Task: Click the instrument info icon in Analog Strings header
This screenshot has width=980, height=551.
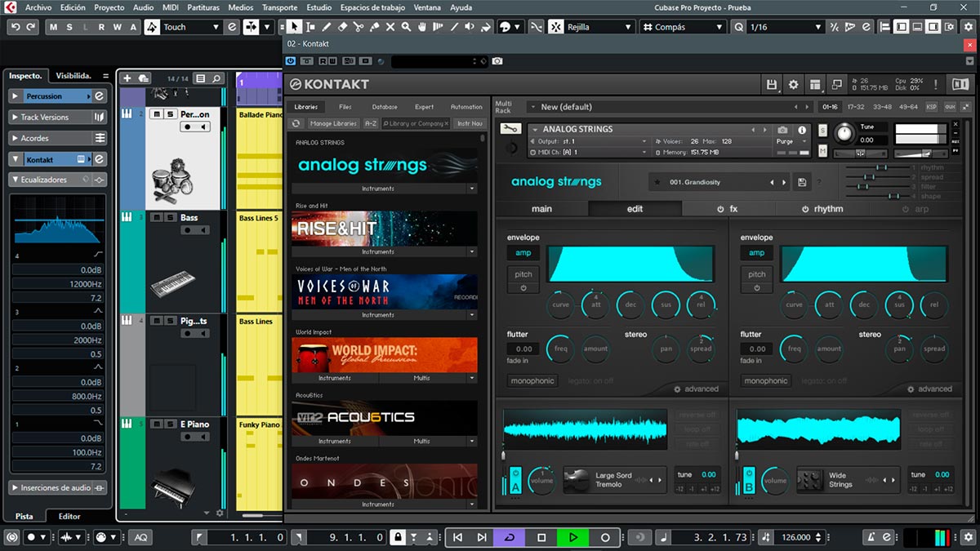Action: pos(802,130)
